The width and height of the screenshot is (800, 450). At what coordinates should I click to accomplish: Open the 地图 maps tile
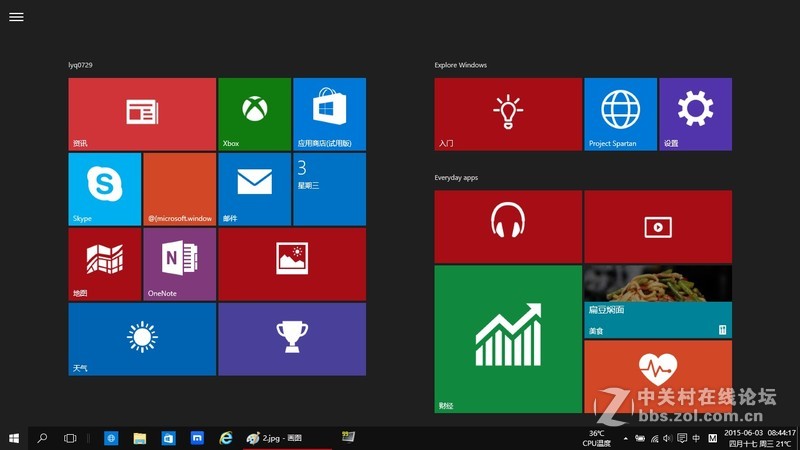(x=105, y=264)
